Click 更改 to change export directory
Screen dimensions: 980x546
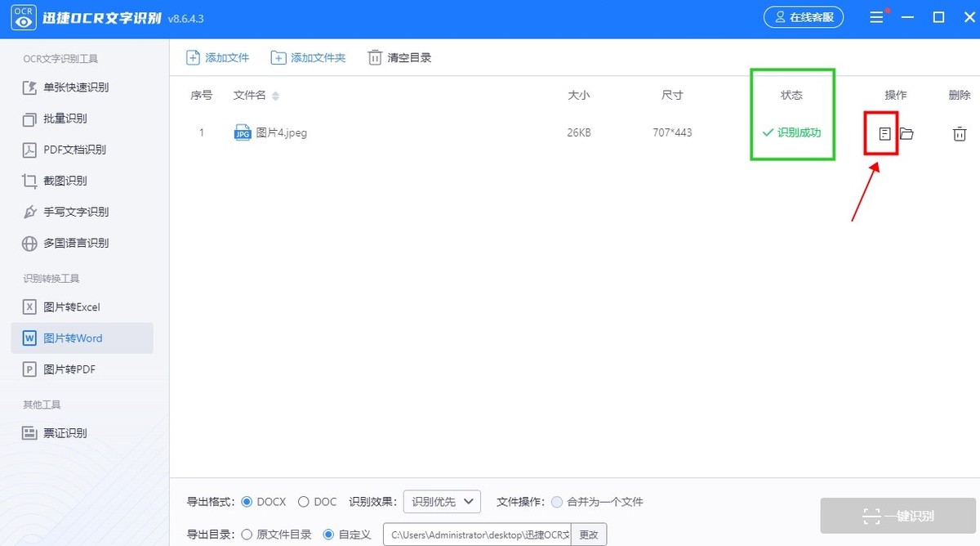pyautogui.click(x=589, y=535)
